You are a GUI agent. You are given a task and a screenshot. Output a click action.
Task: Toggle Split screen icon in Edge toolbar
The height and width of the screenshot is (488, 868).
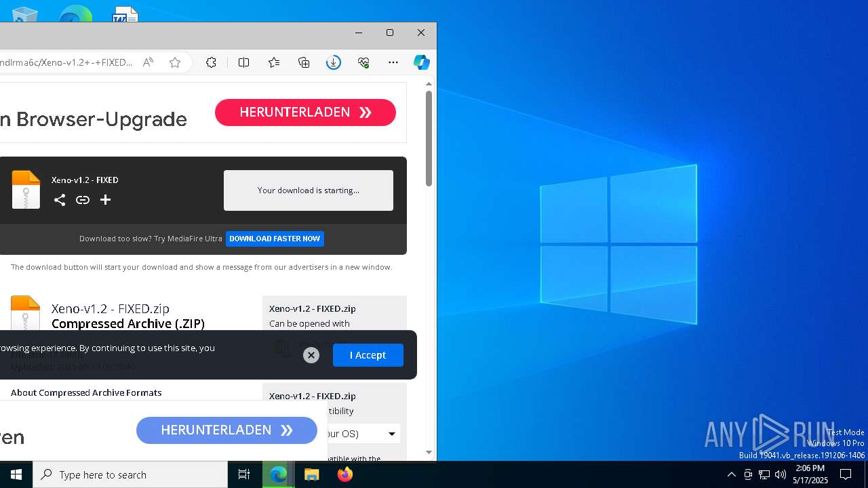click(x=244, y=62)
